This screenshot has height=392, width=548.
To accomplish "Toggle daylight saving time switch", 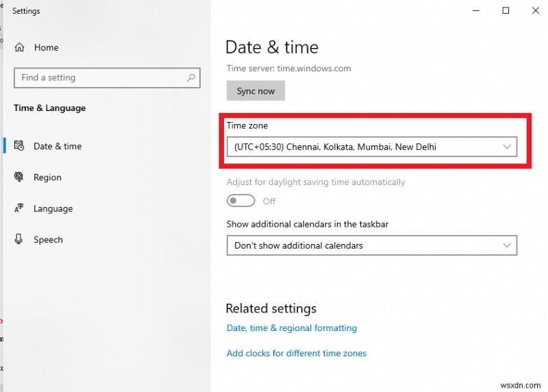I will tap(241, 201).
